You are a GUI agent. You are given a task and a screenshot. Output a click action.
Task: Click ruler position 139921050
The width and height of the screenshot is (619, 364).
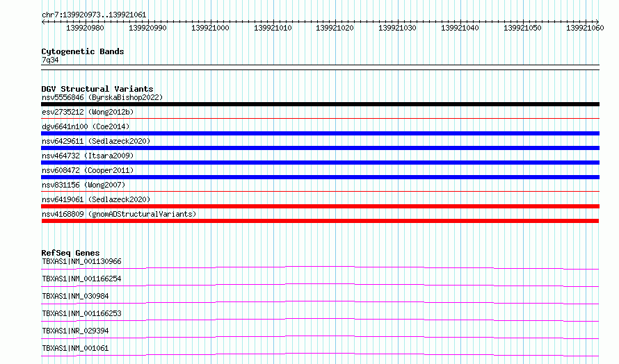[x=522, y=28]
